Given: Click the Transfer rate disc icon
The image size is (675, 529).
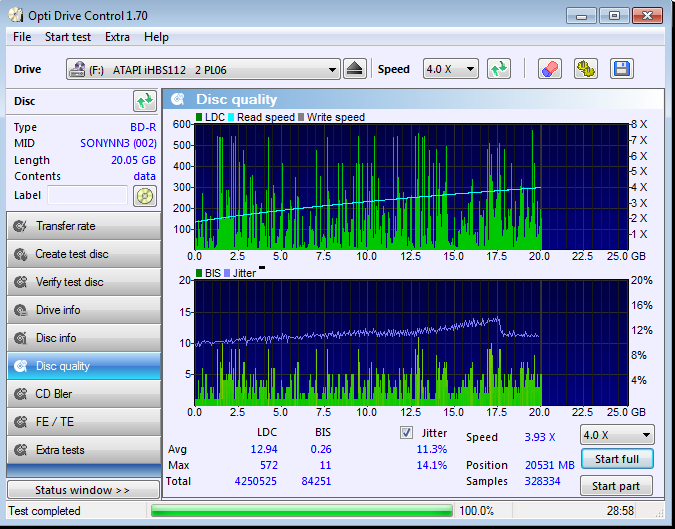Looking at the screenshot, I should click(x=20, y=226).
